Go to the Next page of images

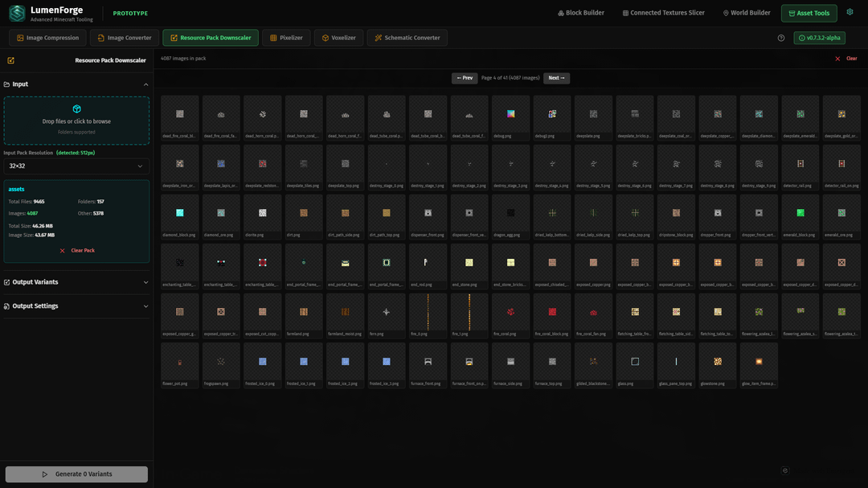tap(556, 78)
